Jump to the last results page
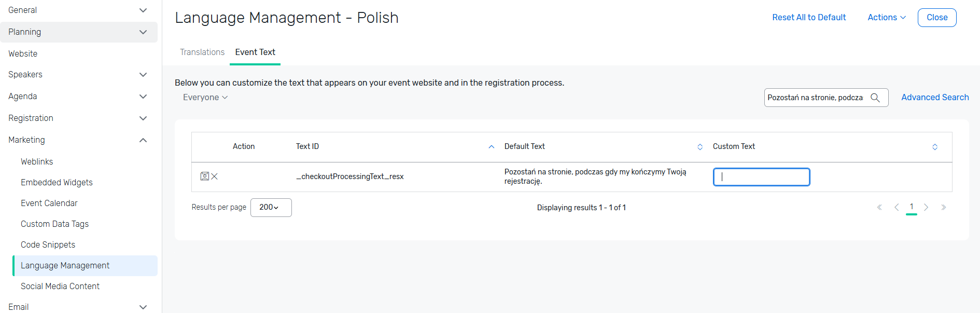This screenshot has height=313, width=980. [x=944, y=207]
